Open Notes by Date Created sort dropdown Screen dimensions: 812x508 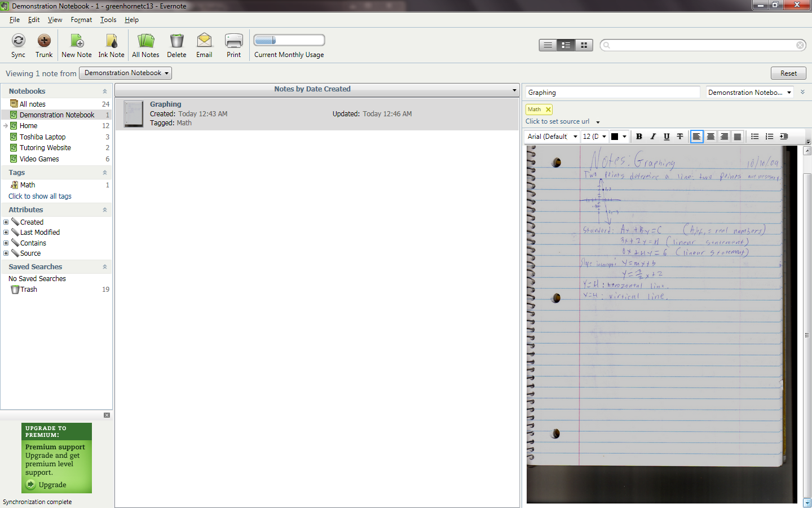point(514,90)
